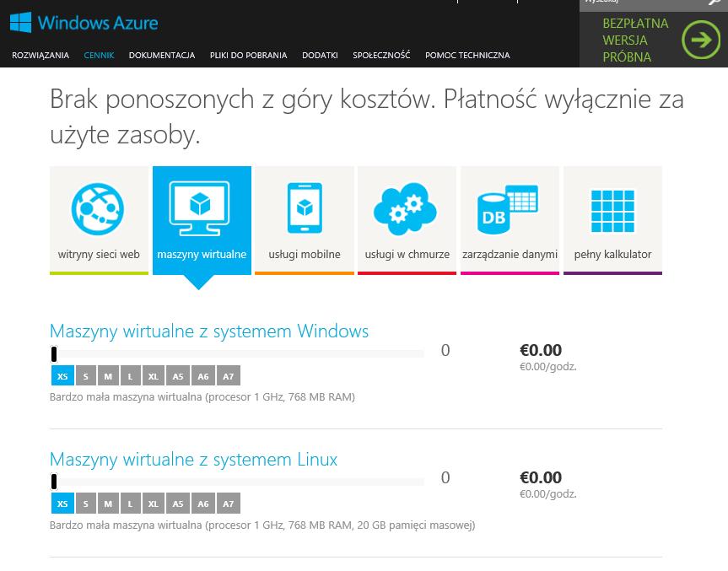The width and height of the screenshot is (728, 571).
Task: Select A7 size for Windows VMs
Action: click(229, 376)
